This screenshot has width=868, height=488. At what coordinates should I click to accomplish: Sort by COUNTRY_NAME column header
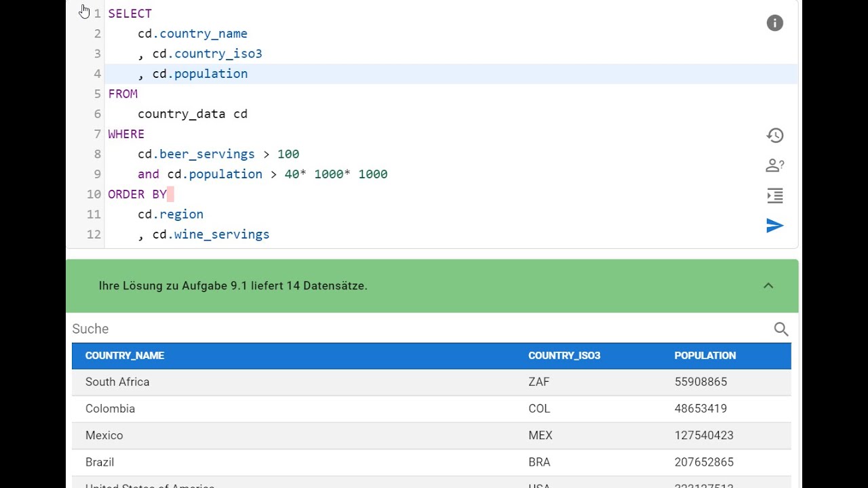(x=125, y=355)
